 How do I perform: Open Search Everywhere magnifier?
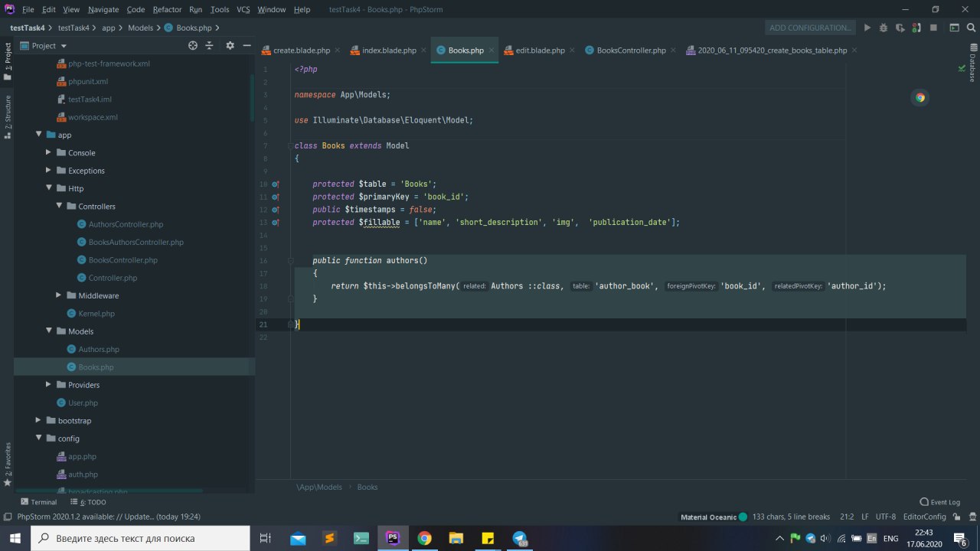click(x=971, y=28)
